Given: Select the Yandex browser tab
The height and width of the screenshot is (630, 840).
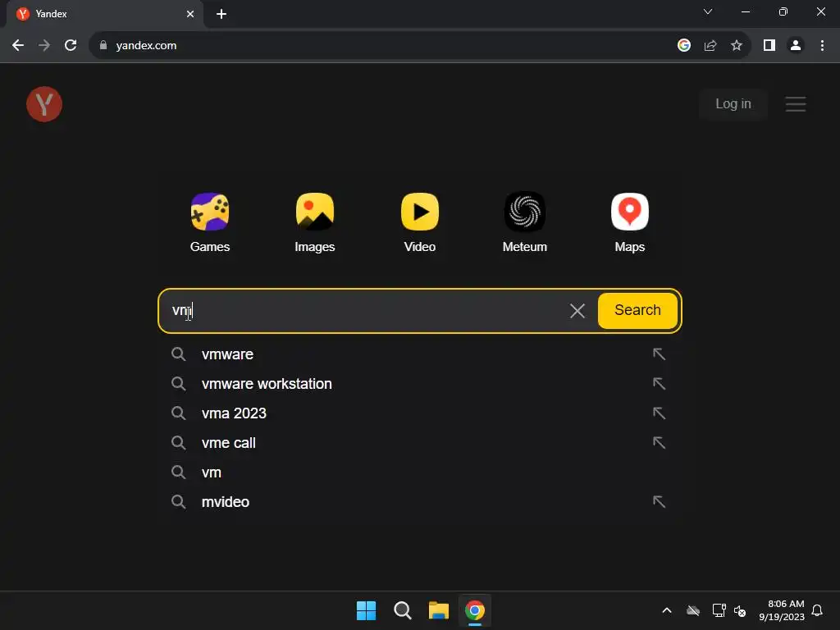Looking at the screenshot, I should (104, 14).
